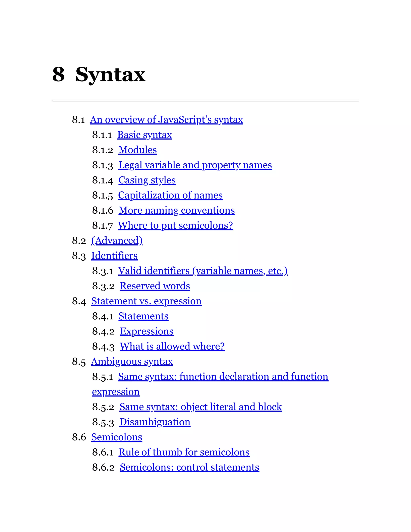The width and height of the screenshot is (411, 532).
Task: Open 'Legal variable and property names' link
Action: pyautogui.click(x=195, y=165)
